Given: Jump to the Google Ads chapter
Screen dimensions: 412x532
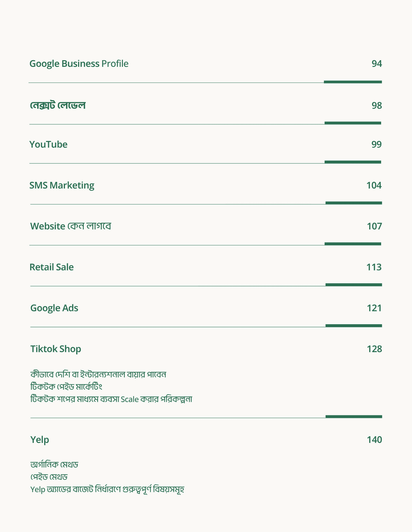Looking at the screenshot, I should pos(54,308).
